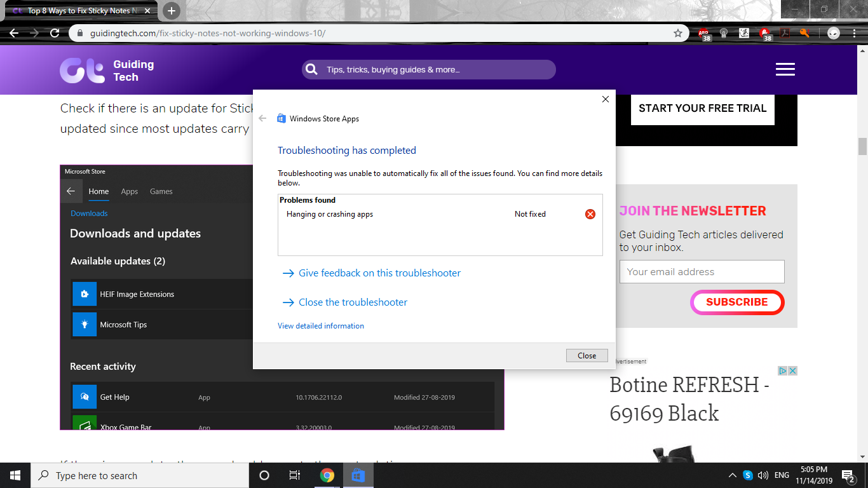Click the SUBSCRIBE newsletter button
This screenshot has width=868, height=488.
coord(737,302)
